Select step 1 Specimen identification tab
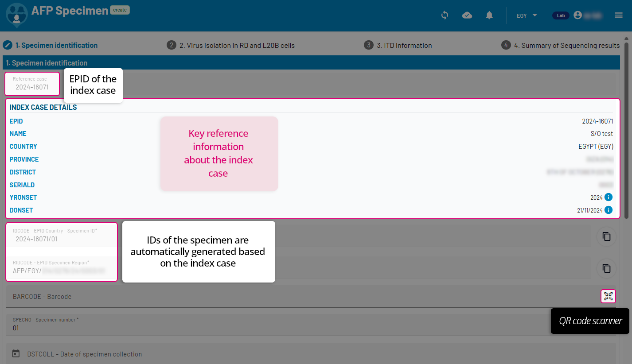Screen dimensions: 632x364 (51, 45)
